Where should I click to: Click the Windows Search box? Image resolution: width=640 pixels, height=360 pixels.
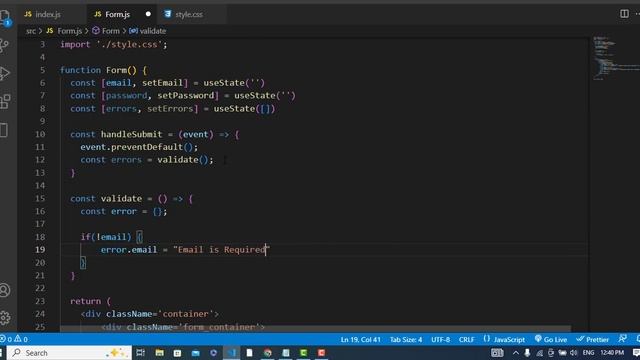click(x=70, y=353)
